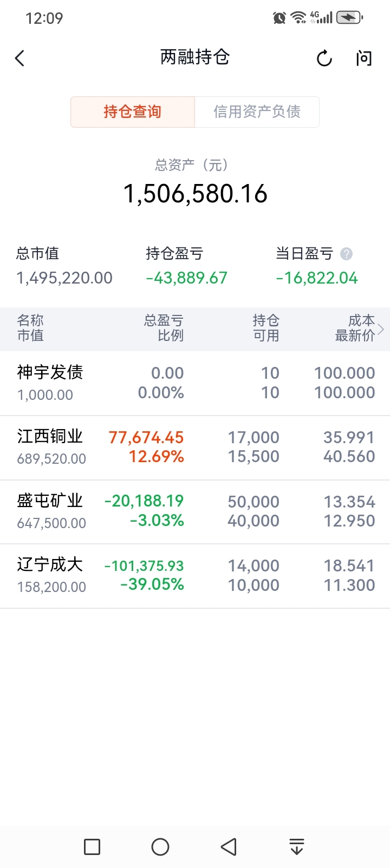390x868 pixels.
Task: Tap the hide navigation bar arrow
Action: tap(296, 846)
